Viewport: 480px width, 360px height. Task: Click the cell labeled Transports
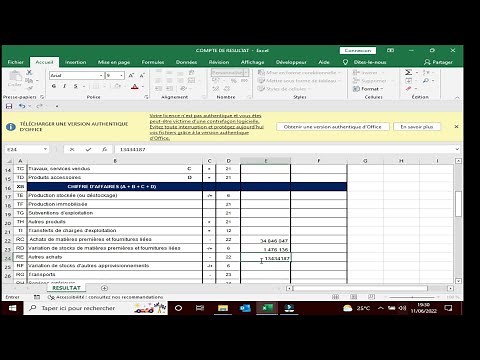tap(115, 275)
